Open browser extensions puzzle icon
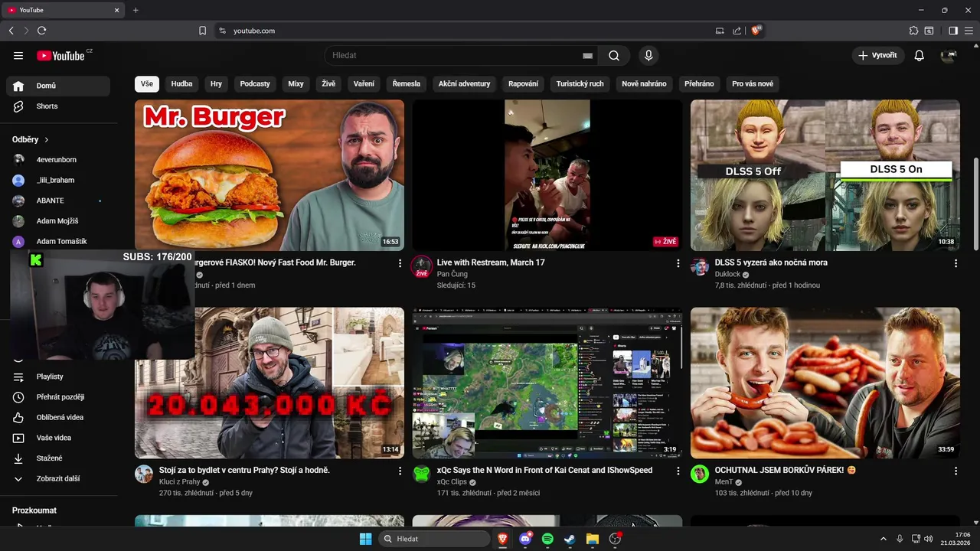 click(913, 31)
